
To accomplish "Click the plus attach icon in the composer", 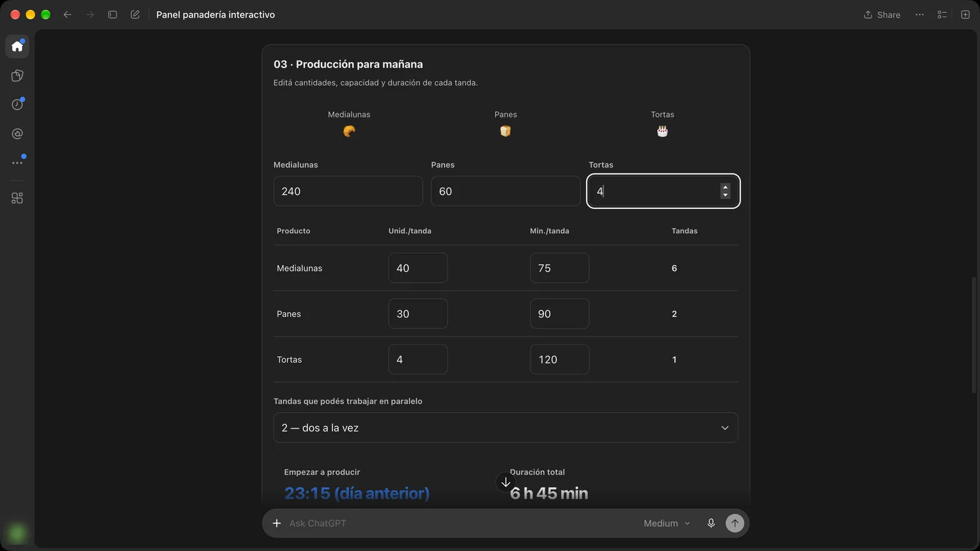I will point(276,523).
